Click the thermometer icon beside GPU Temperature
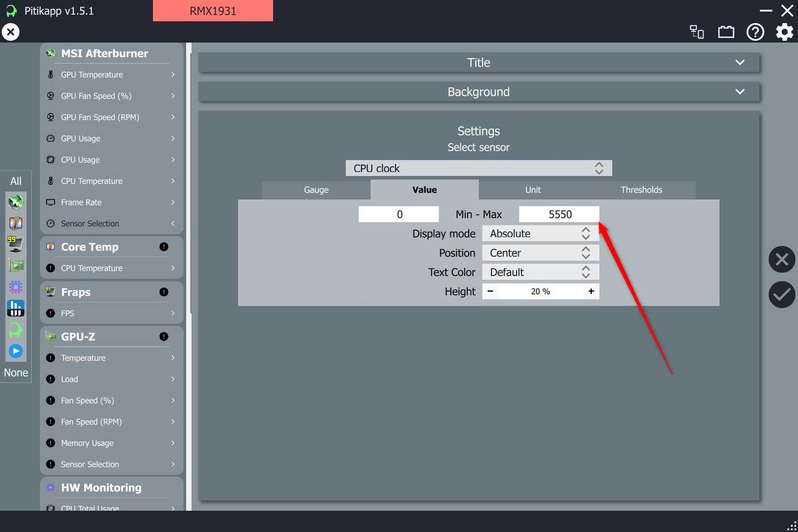Screen dimensions: 798x532 50,74
